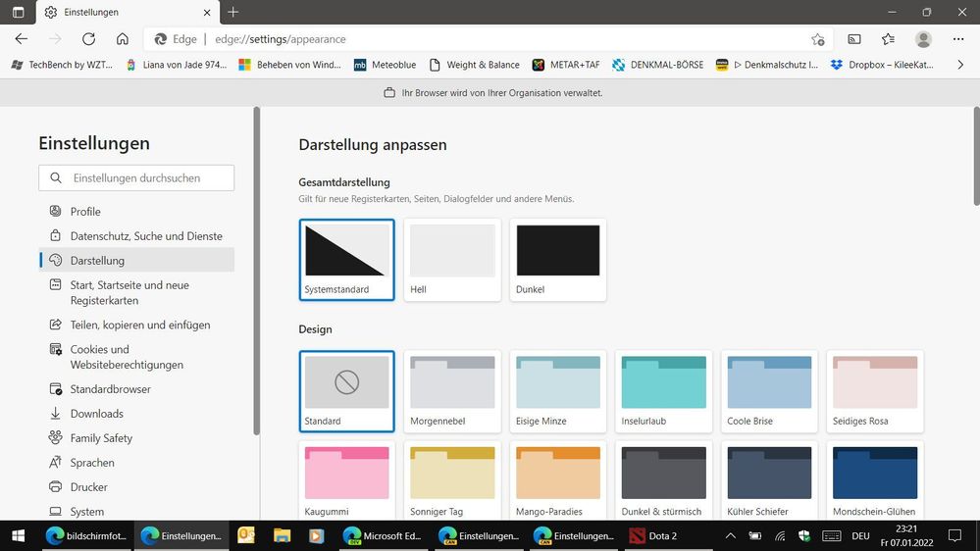Open the Windows Start menu
This screenshot has height=551, width=980.
click(18, 535)
